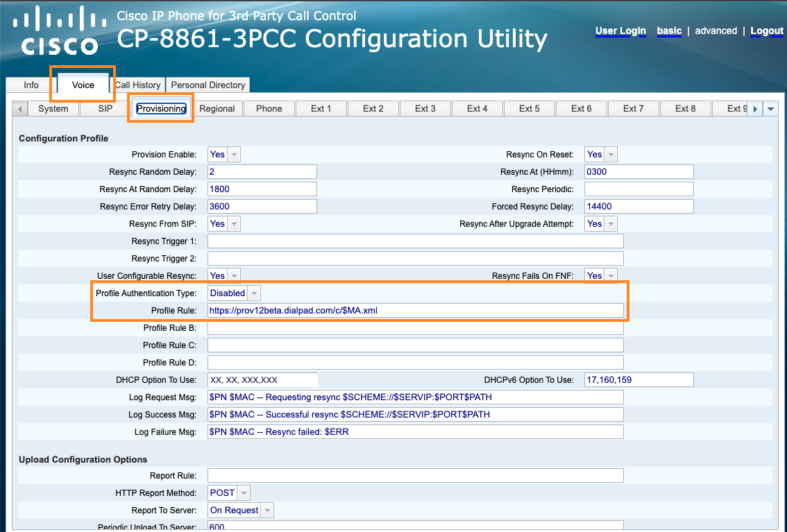Open the Personal Directory tab
787x532 pixels.
pos(208,85)
